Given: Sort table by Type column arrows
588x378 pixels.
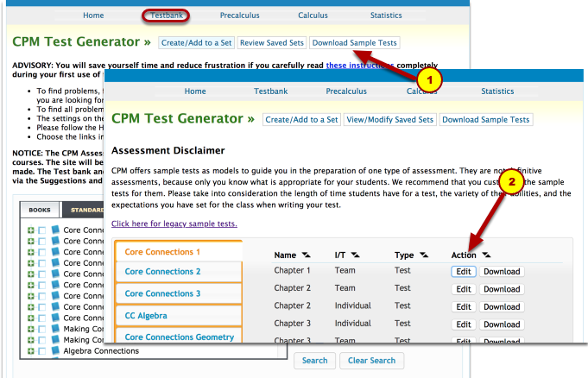Looking at the screenshot, I should [x=424, y=255].
